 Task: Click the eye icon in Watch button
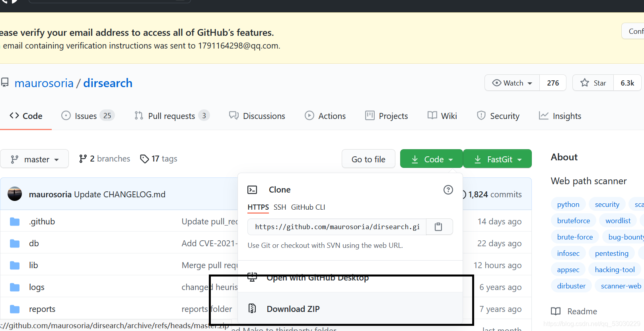[x=496, y=83]
